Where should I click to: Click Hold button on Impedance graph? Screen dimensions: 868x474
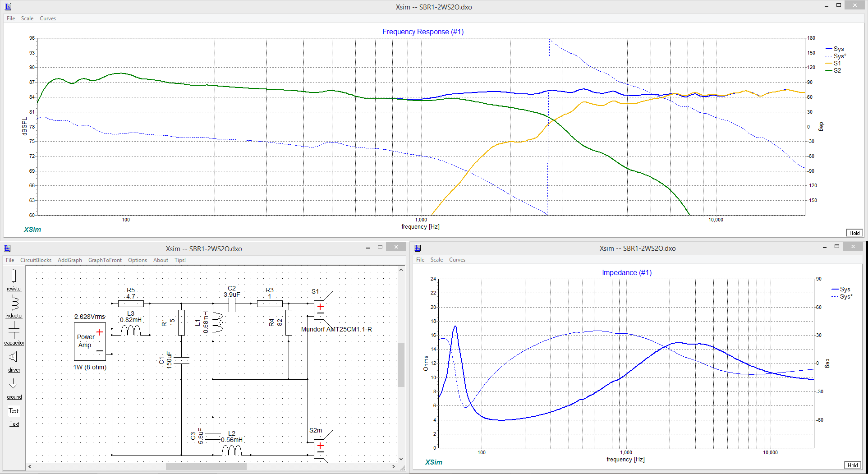pos(853,465)
